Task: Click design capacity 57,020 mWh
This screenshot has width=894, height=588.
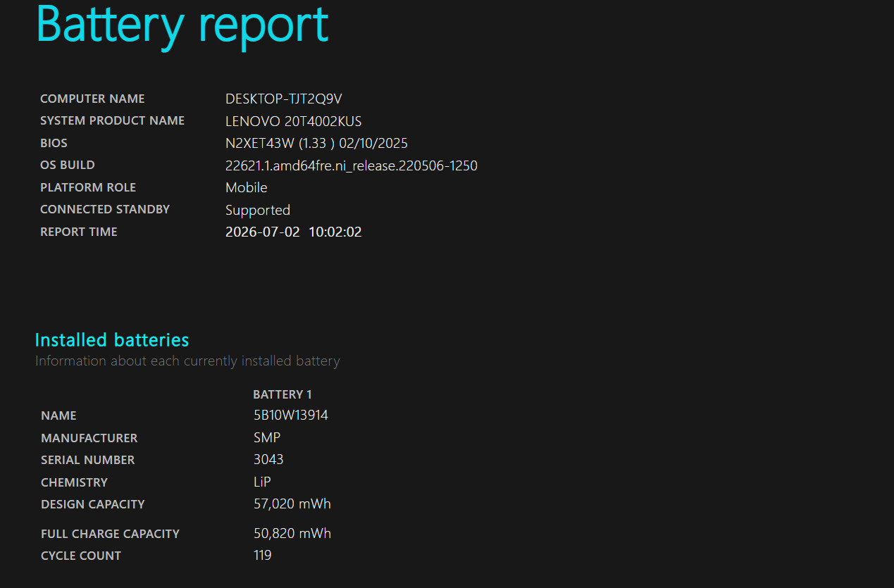Action: 292,504
